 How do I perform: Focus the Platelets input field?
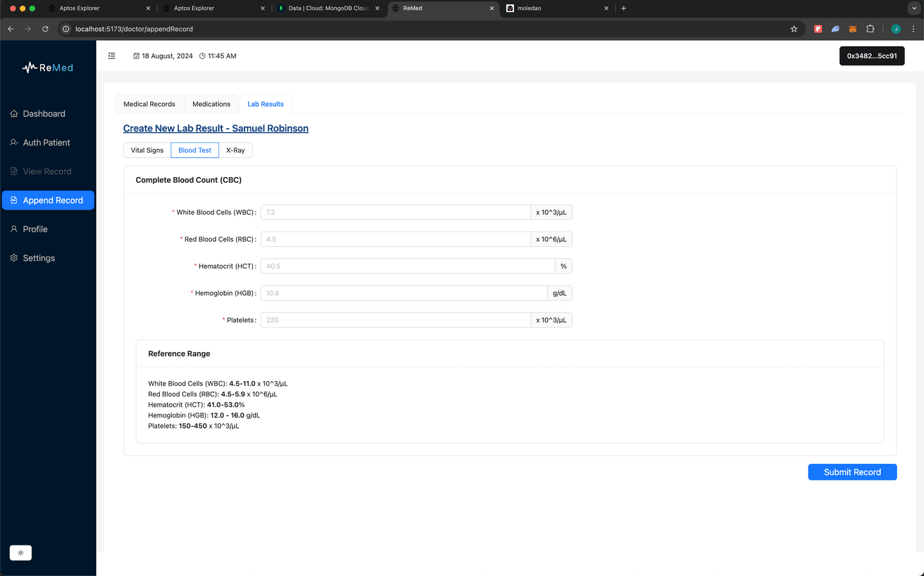coord(395,320)
